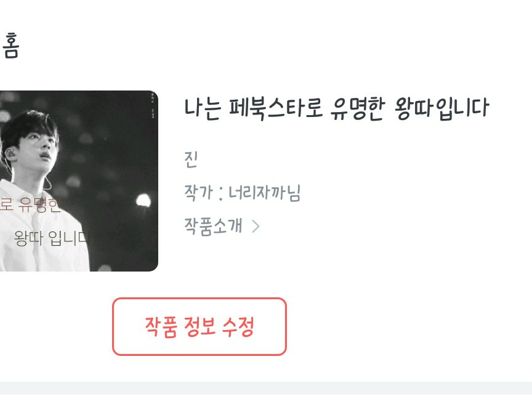Screen dimensions: 532x399
Task: Click the 작품 정보 수정 button
Action: (x=199, y=326)
